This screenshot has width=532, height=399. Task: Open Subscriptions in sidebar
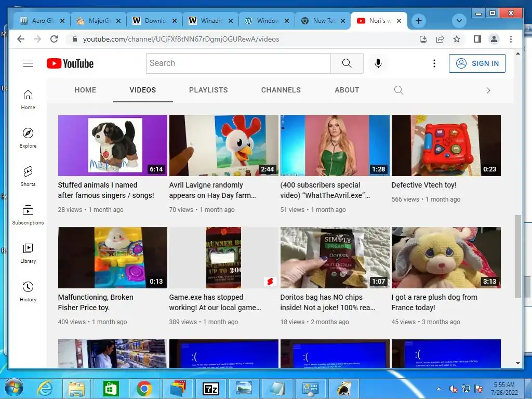(x=28, y=215)
